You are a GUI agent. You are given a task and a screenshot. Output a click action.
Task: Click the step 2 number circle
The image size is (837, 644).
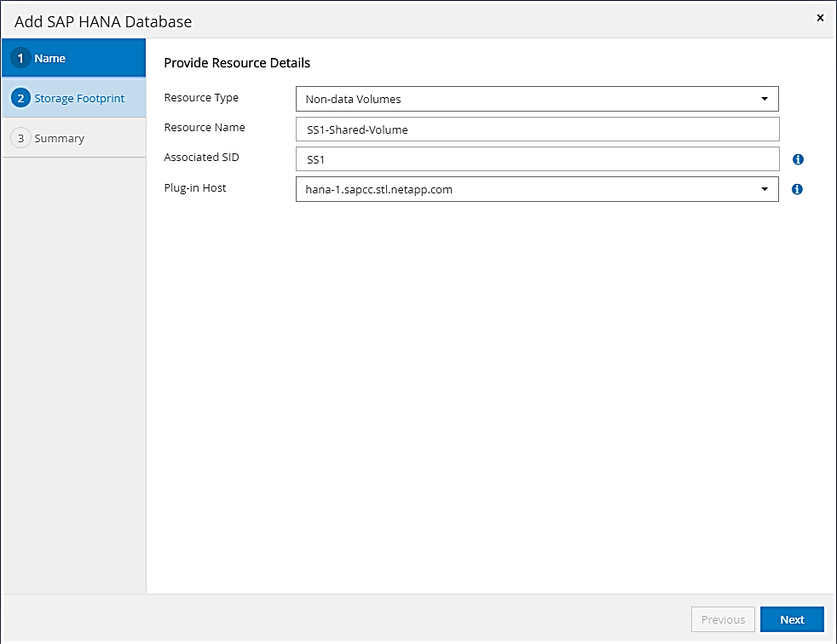click(x=22, y=98)
